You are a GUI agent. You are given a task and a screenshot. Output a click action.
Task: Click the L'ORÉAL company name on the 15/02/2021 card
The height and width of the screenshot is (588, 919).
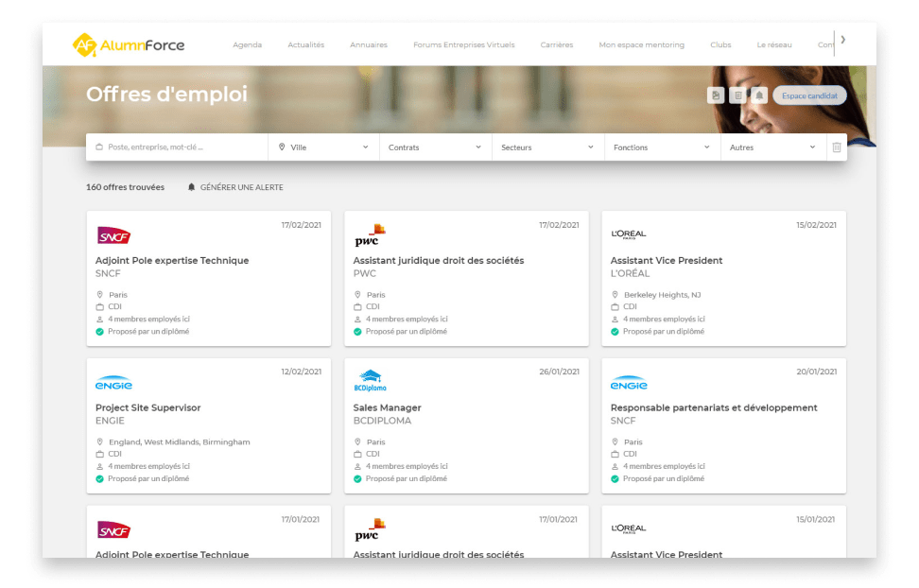[x=630, y=274]
